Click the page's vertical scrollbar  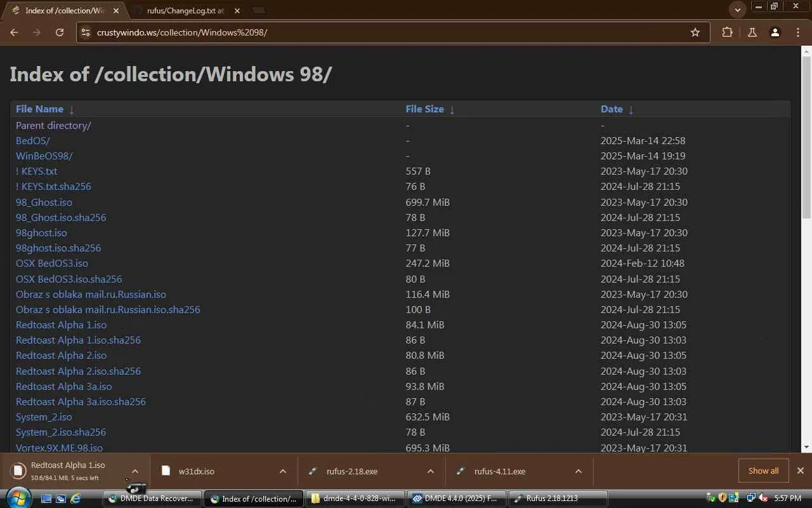[x=806, y=137]
